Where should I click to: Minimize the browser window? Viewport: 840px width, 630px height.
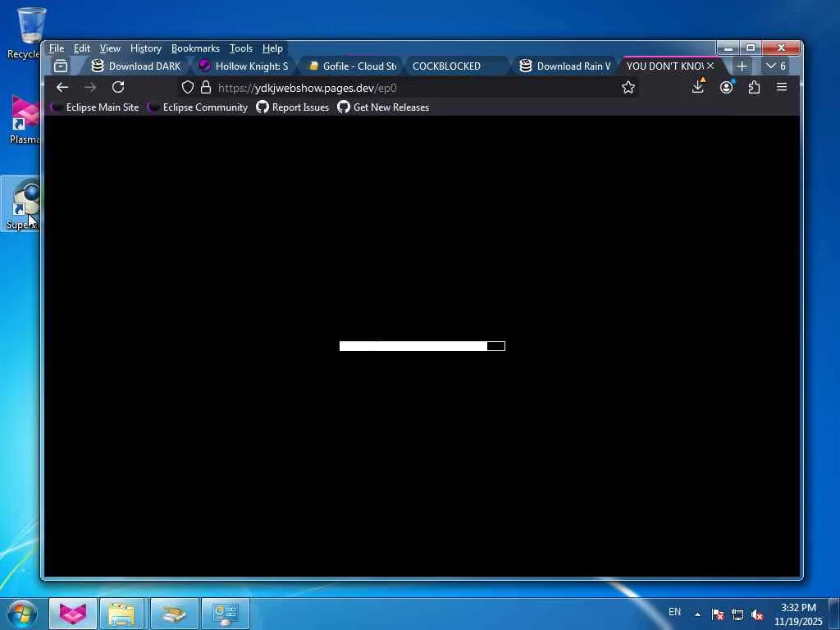click(728, 48)
